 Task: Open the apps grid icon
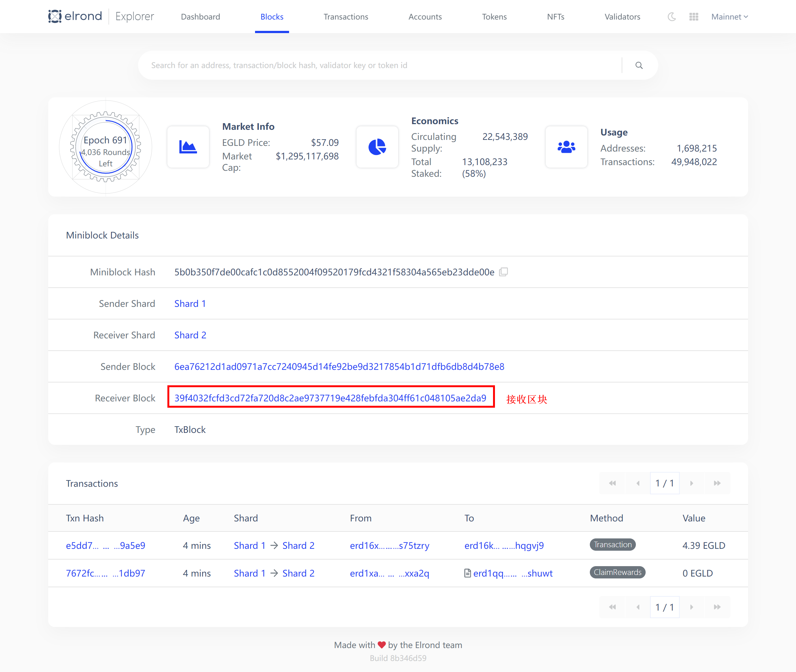tap(694, 17)
